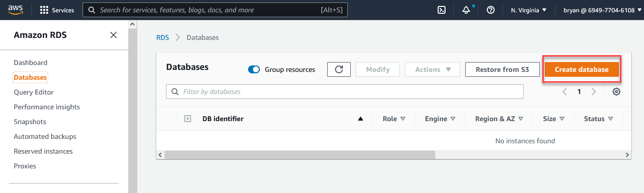
Task: Click the Filter by databases field
Action: click(x=345, y=92)
